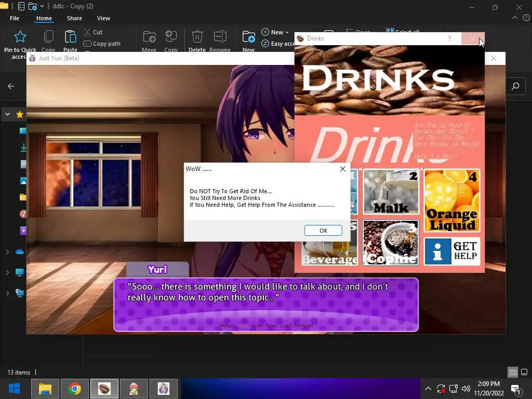The height and width of the screenshot is (399, 532).
Task: Click Copy path in the ribbon
Action: point(102,44)
